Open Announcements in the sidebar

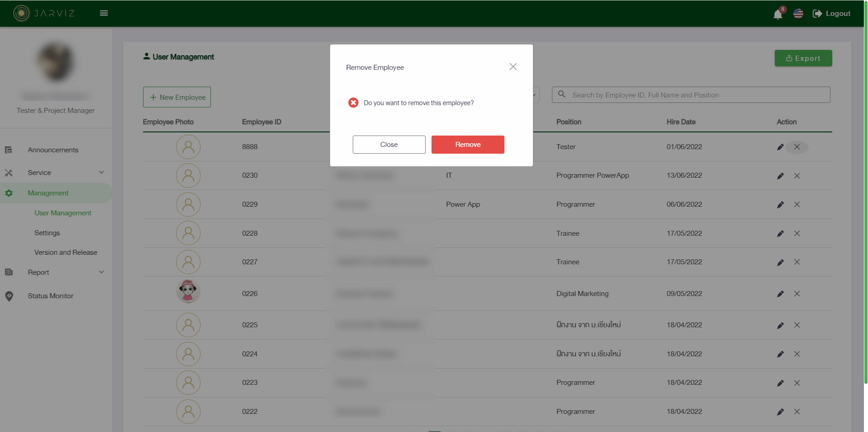point(53,150)
